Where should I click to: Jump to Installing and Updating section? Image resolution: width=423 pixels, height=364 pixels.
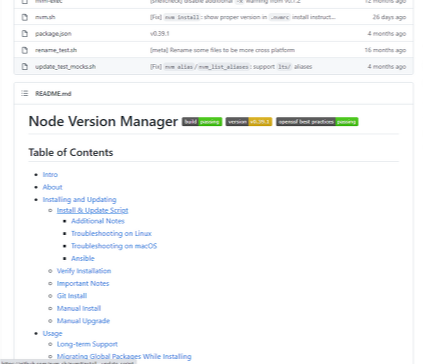tap(79, 200)
